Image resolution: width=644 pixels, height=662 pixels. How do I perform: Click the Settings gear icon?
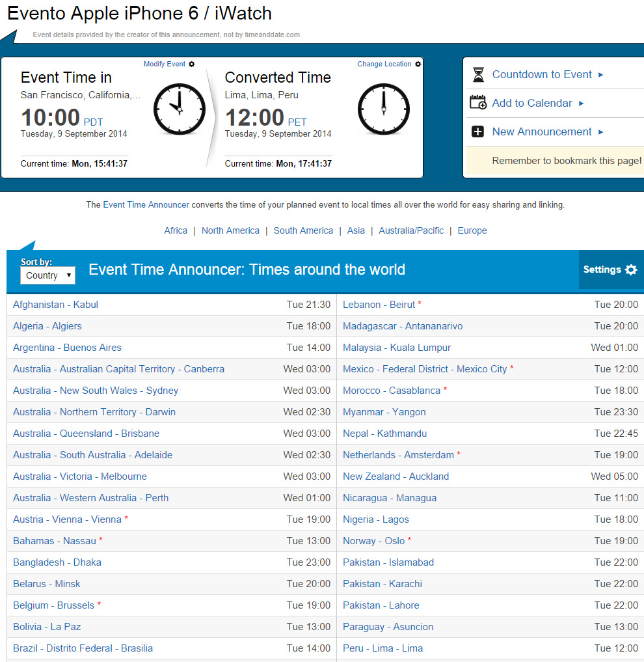pos(631,269)
